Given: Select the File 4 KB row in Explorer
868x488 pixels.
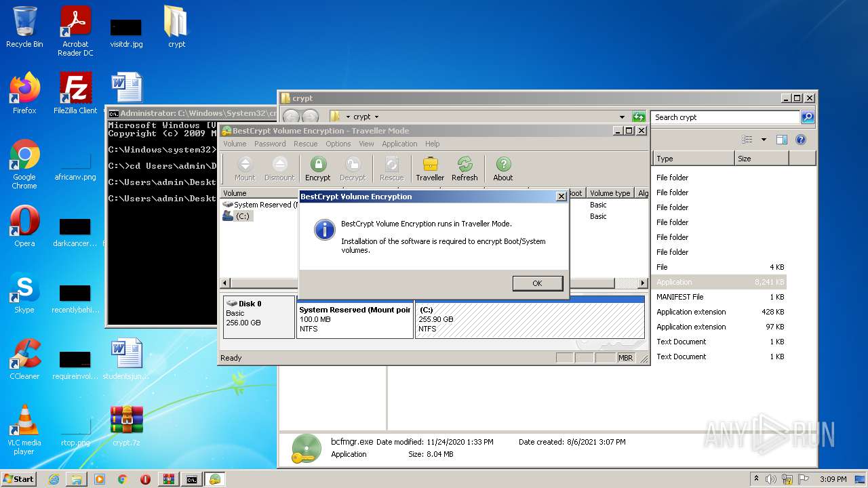Looking at the screenshot, I should coord(720,267).
